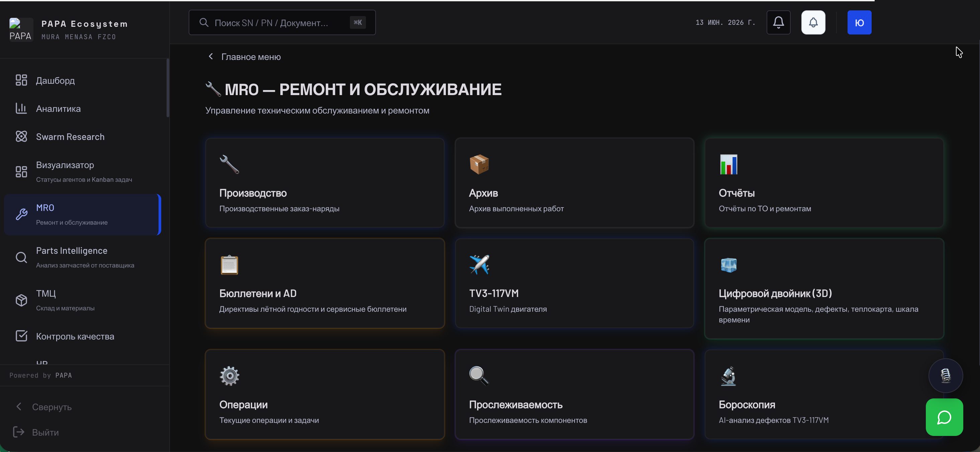
Task: Click the airplane icon on TV3-117VM card
Action: 479,265
